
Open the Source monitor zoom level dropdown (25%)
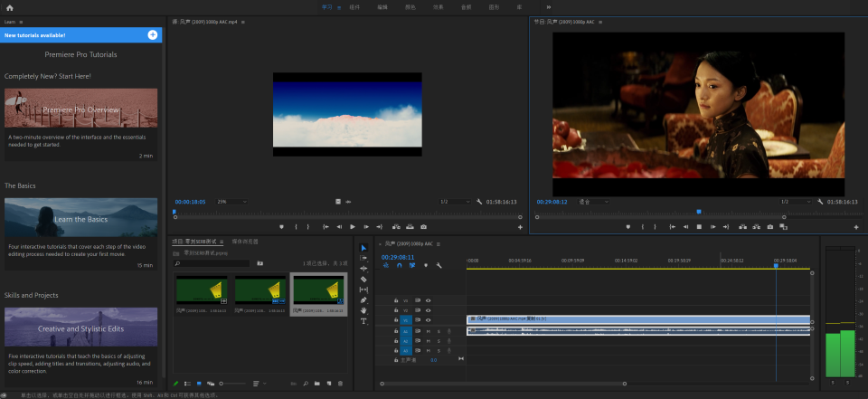232,202
